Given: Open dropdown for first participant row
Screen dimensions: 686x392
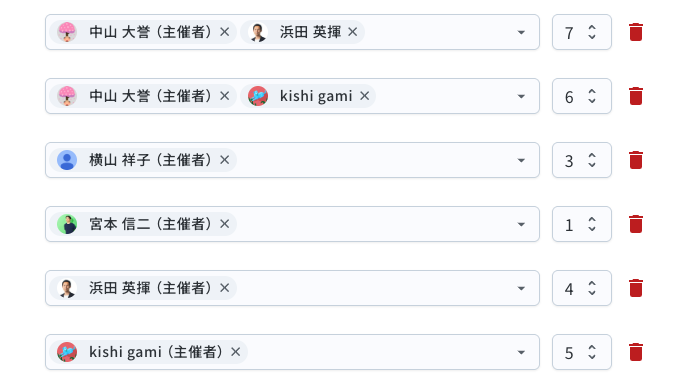Looking at the screenshot, I should click(x=521, y=32).
